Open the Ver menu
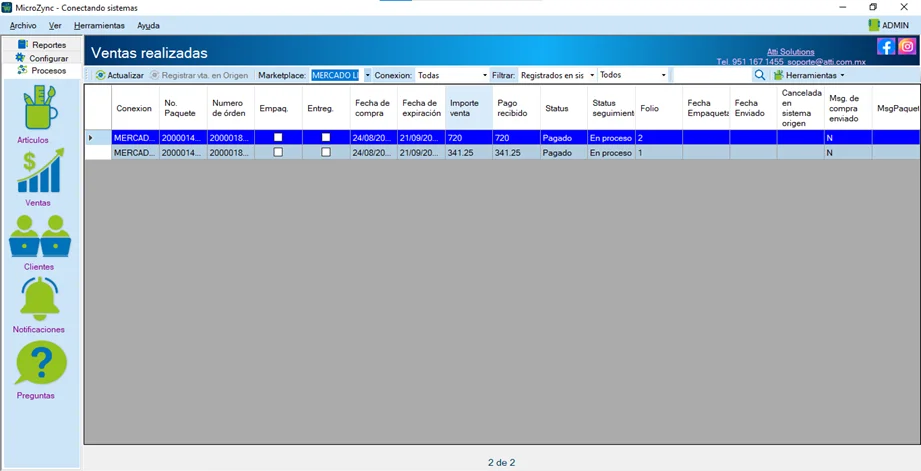The image size is (921, 471). click(55, 26)
